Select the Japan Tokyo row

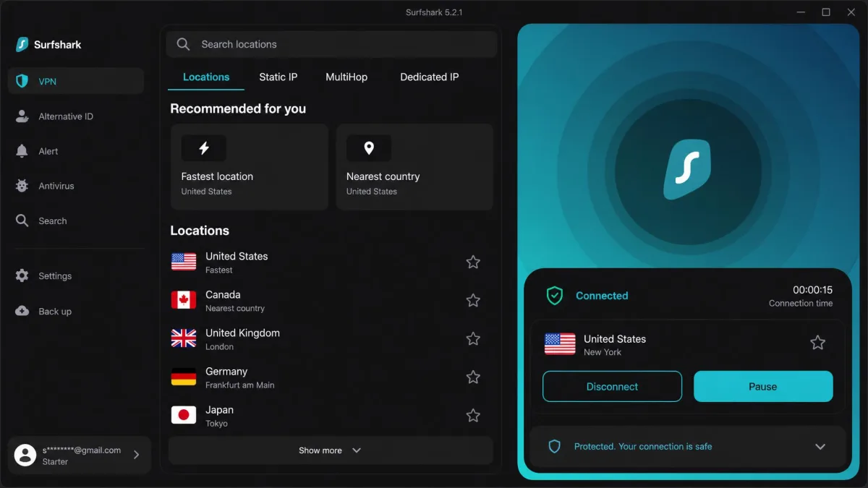pos(331,416)
